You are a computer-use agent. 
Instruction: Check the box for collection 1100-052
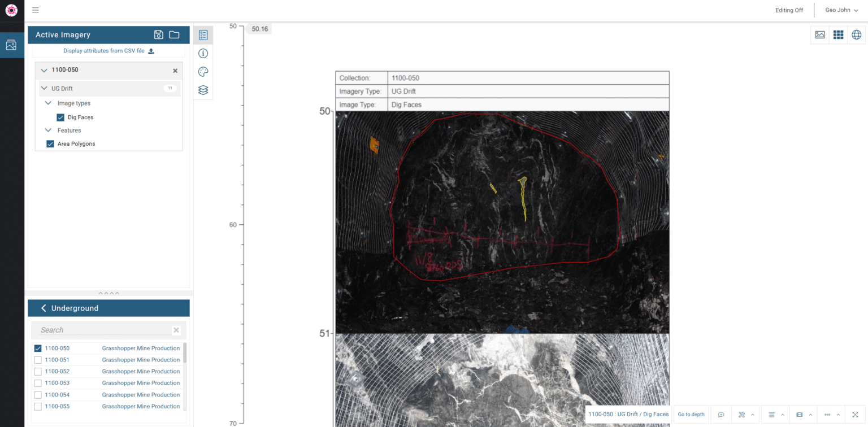coord(38,372)
